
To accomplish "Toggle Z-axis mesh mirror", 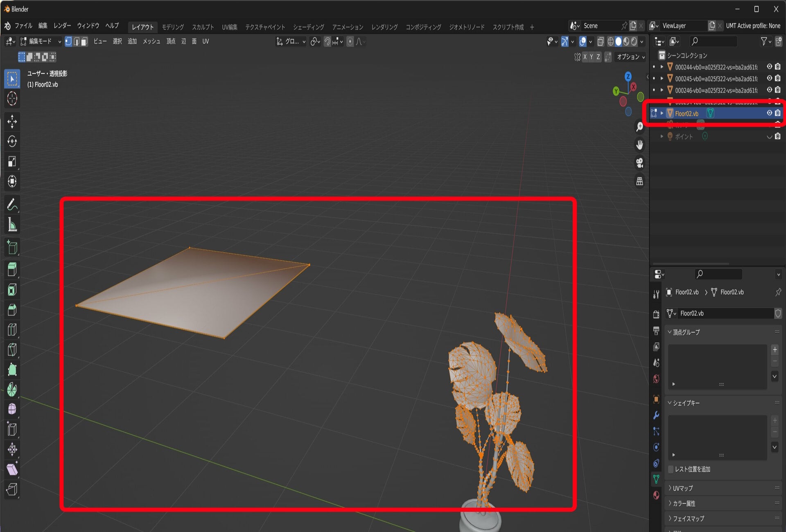I will click(x=599, y=57).
